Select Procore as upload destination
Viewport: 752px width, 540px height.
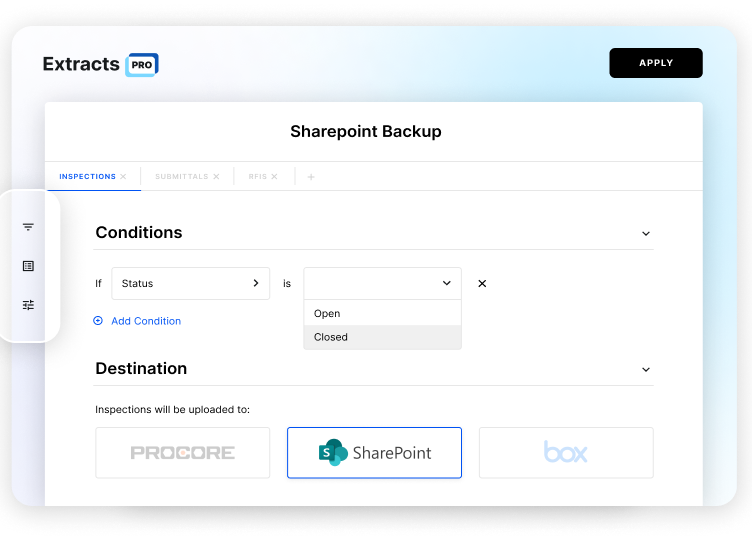click(x=182, y=453)
